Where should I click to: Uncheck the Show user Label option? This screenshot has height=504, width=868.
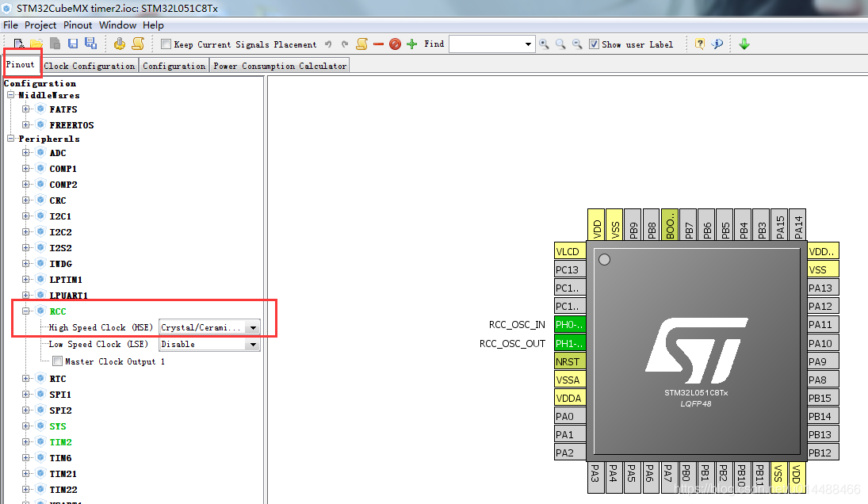coord(594,44)
